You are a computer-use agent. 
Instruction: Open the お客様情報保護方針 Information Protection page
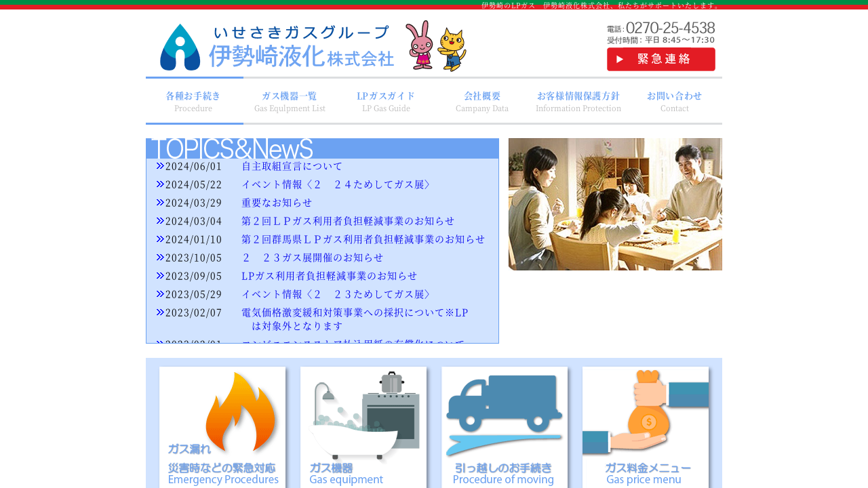(x=578, y=101)
